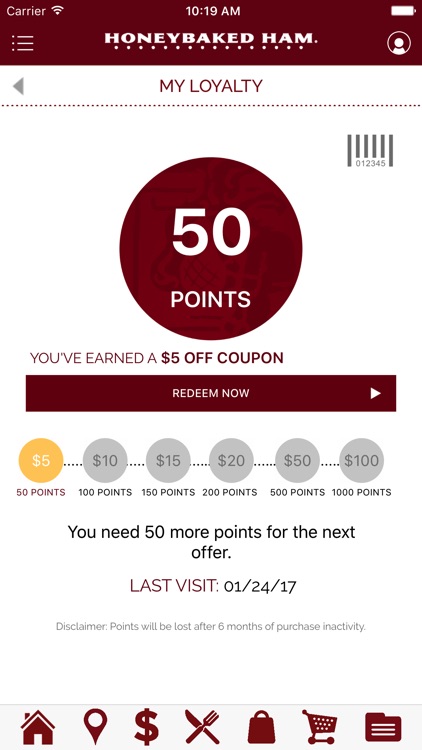This screenshot has height=750, width=422.
Task: Open the shopping cart tab
Action: [319, 727]
